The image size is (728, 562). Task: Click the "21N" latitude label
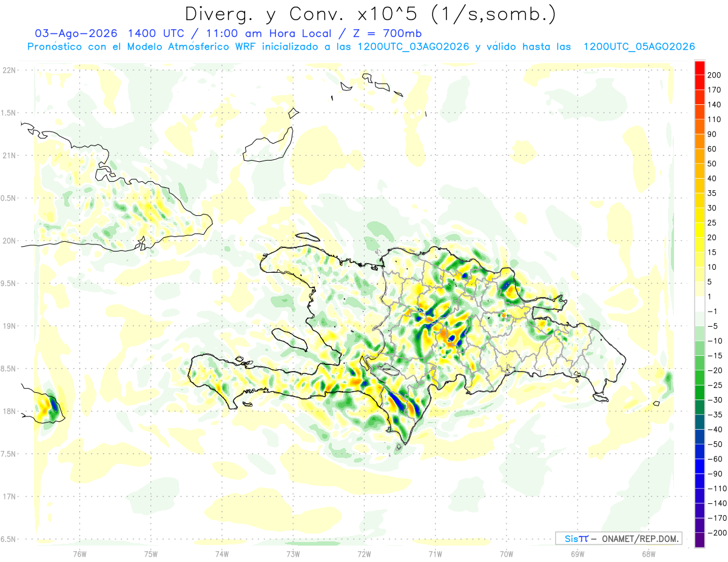[x=8, y=155]
